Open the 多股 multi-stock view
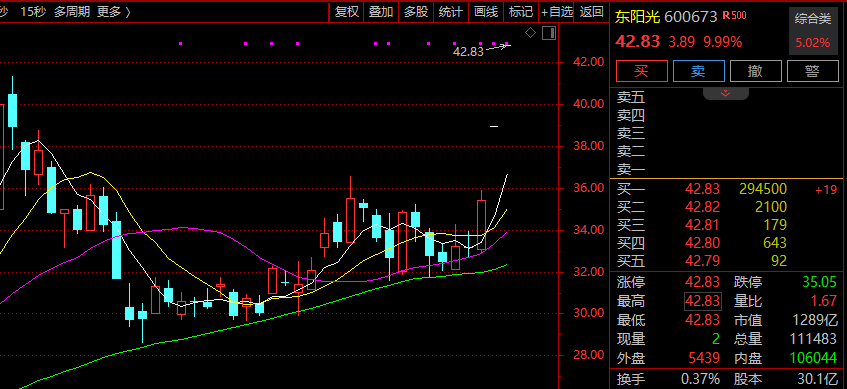847x389 pixels. [416, 12]
